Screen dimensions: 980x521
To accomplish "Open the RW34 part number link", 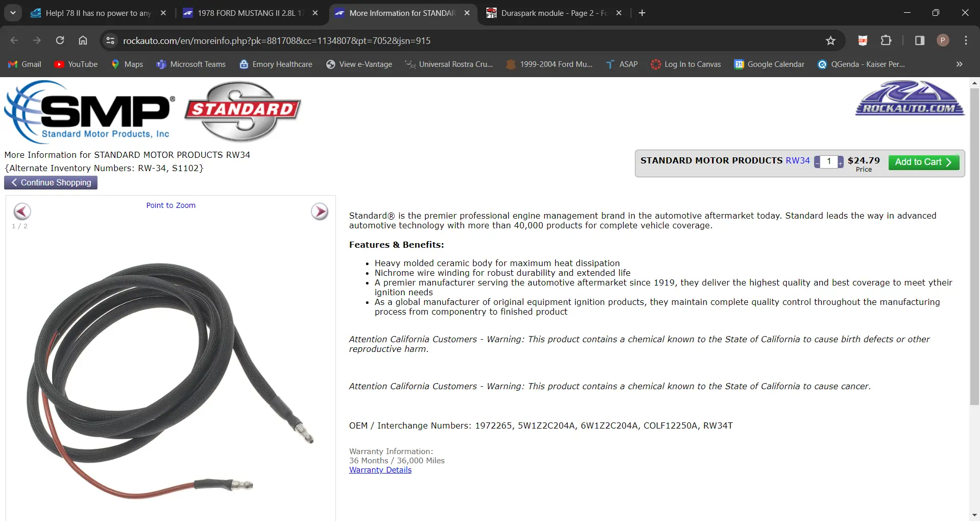I will point(798,160).
